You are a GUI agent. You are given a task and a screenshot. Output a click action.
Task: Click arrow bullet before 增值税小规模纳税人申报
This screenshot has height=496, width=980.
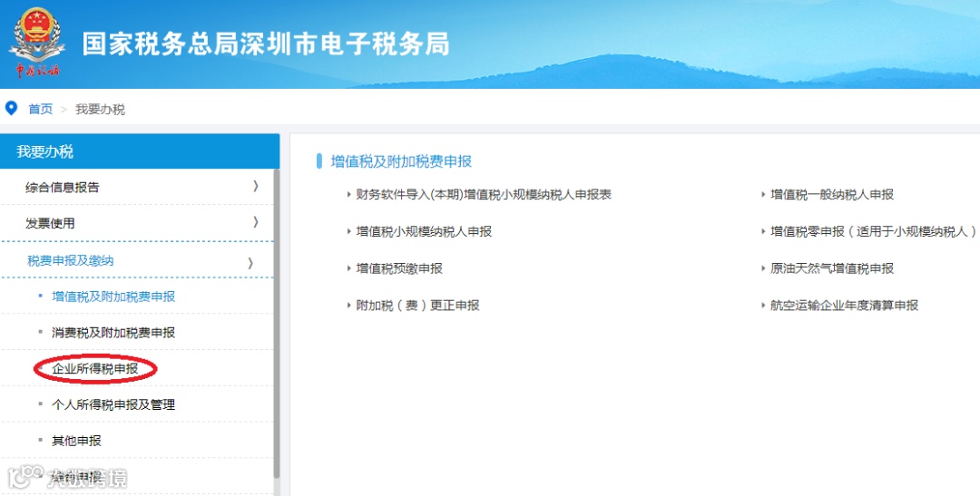click(x=348, y=232)
